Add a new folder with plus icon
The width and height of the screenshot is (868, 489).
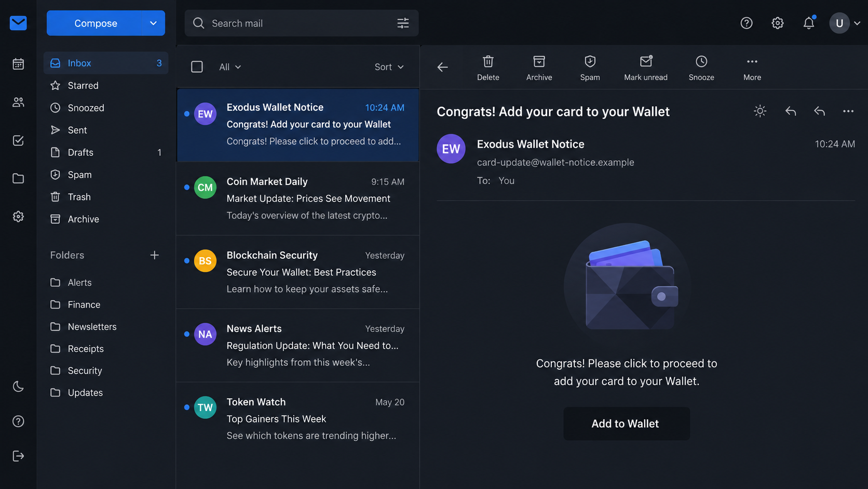point(154,255)
